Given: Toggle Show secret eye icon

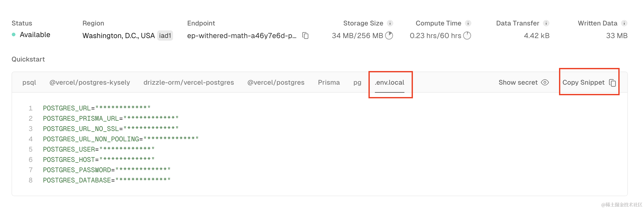Looking at the screenshot, I should 545,82.
